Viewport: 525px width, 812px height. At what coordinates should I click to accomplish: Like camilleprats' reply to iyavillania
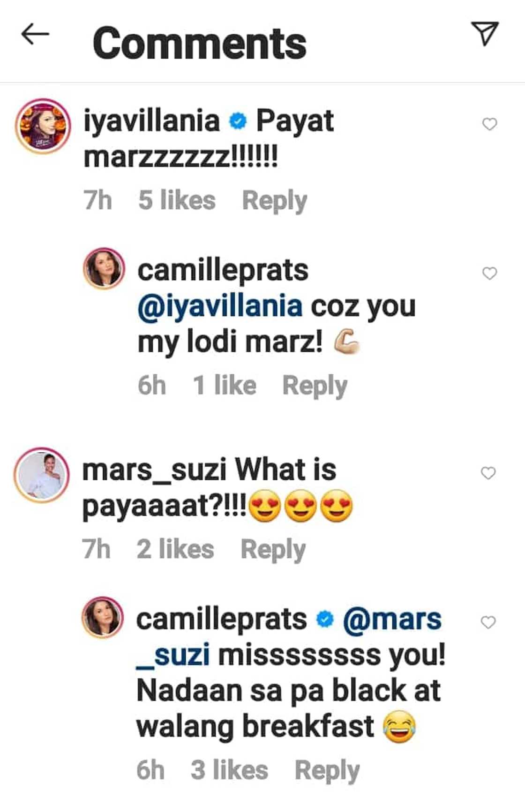[489, 273]
